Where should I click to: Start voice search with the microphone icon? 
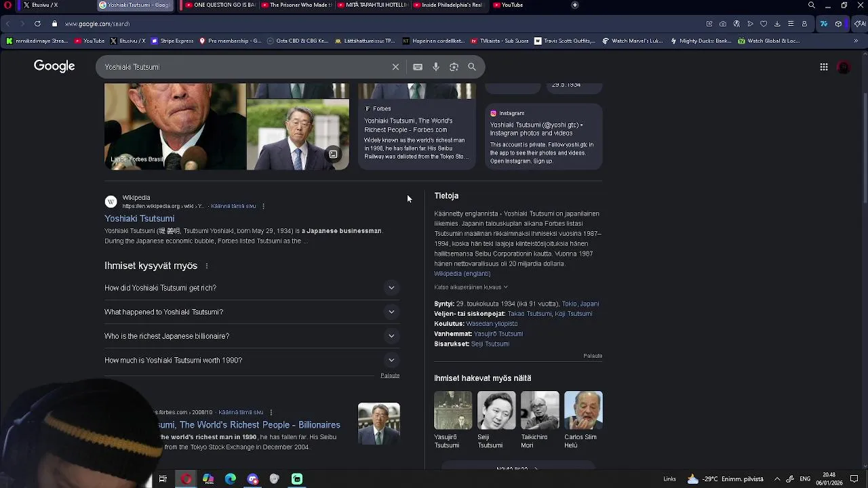click(436, 67)
